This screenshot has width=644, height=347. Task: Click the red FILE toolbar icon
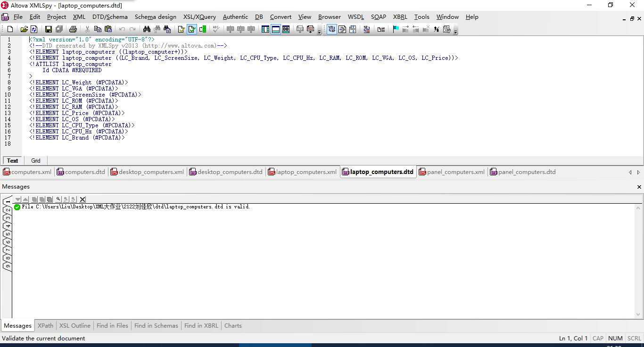click(310, 29)
